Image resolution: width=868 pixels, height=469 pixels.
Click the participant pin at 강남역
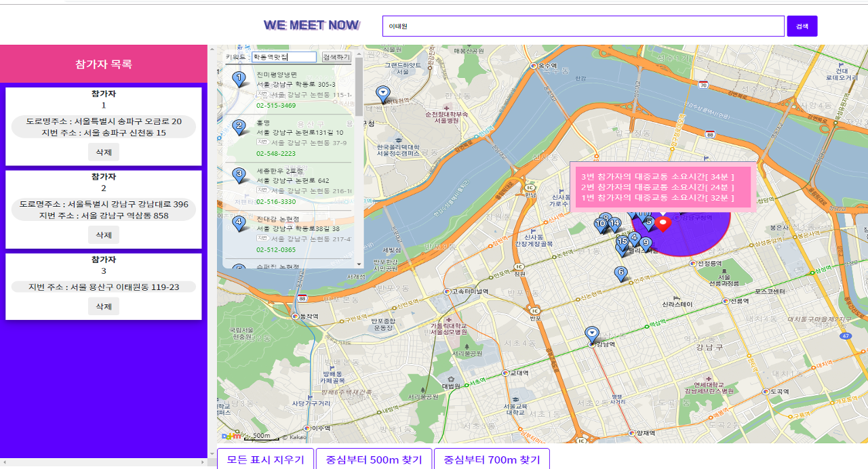coord(592,335)
